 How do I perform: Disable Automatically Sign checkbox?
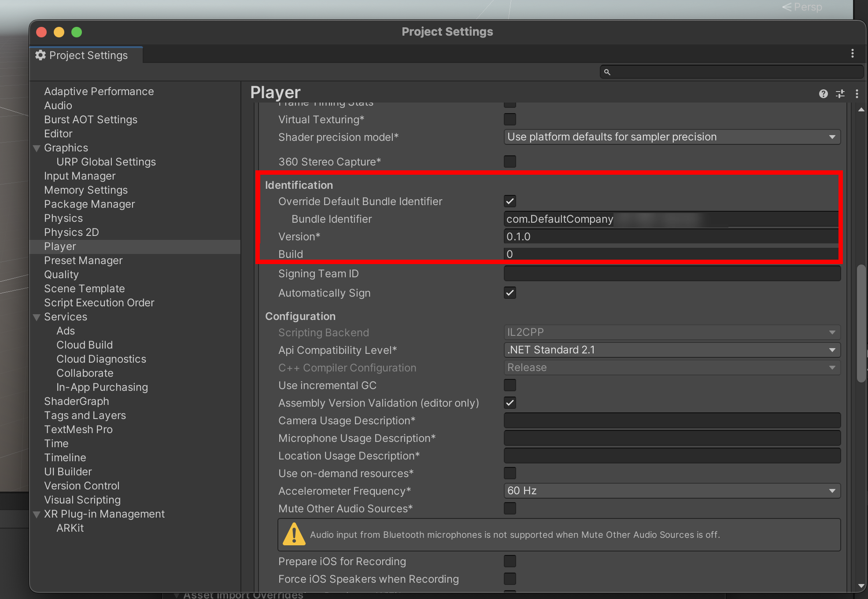(x=510, y=293)
